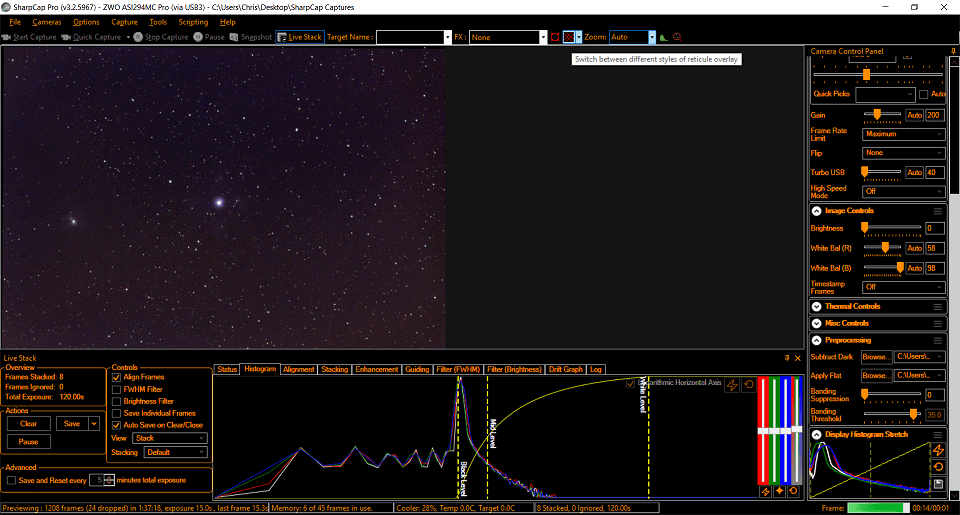Click Browse for Apply Flat
Viewport: 960px width, 515px height.
click(876, 375)
